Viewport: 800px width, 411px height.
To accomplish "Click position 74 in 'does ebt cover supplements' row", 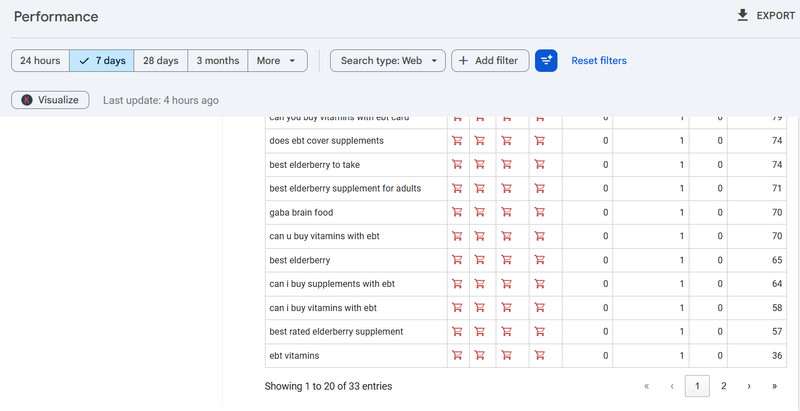I will click(777, 141).
